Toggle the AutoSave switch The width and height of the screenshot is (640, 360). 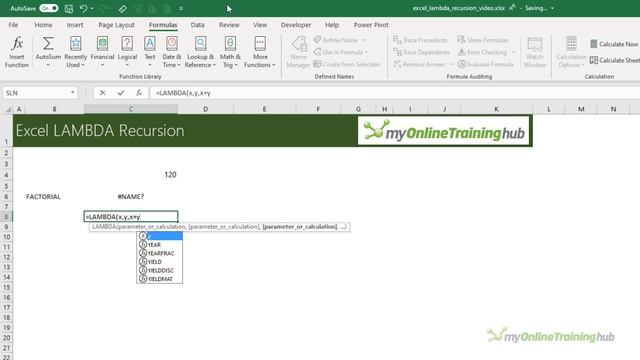(49, 8)
